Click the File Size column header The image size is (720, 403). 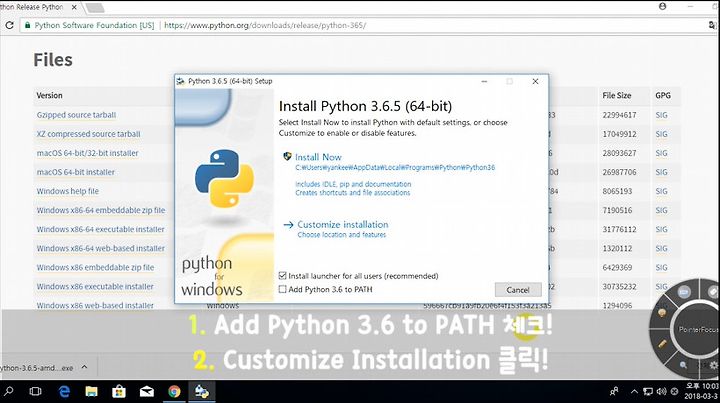click(x=617, y=95)
